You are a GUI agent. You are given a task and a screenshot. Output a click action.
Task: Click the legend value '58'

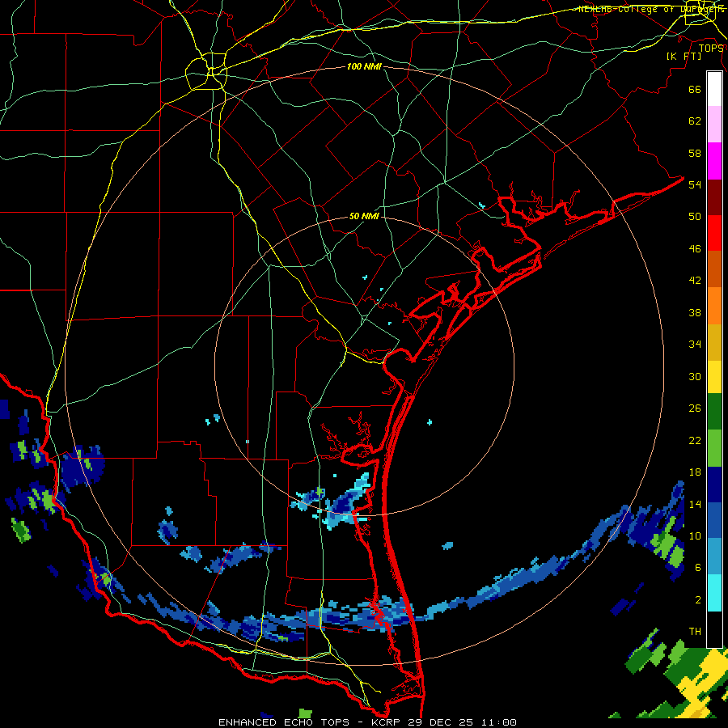(695, 153)
